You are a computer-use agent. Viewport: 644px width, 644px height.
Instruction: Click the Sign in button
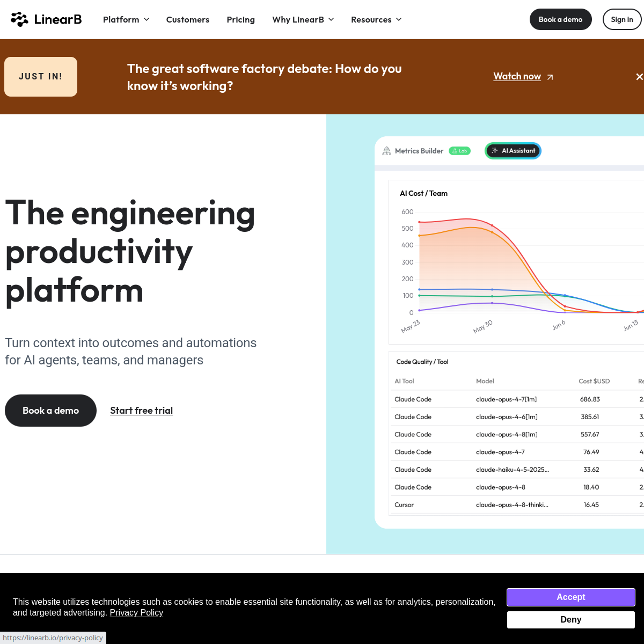pyautogui.click(x=622, y=19)
